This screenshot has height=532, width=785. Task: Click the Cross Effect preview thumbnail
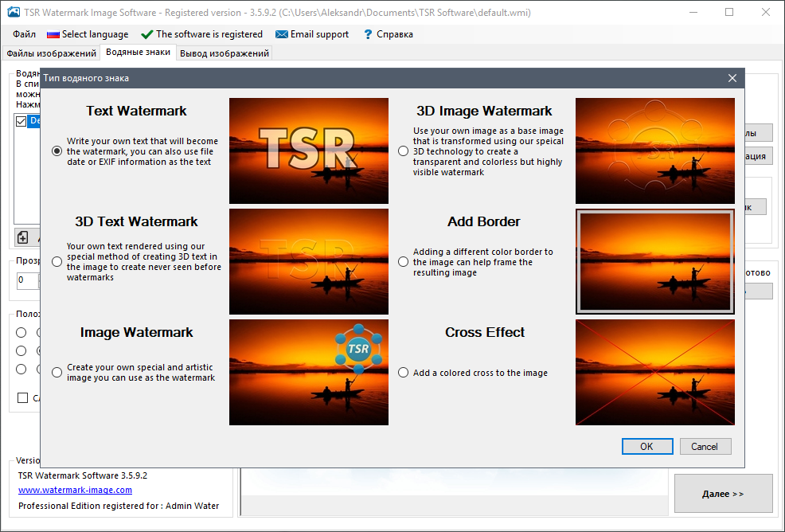tap(655, 372)
